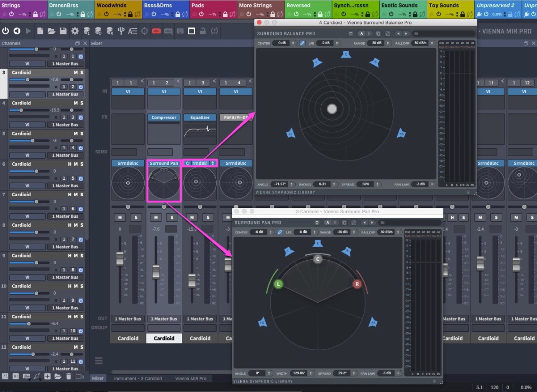This screenshot has height=392, width=537.
Task: Click the 1 Master Bus output of selected strip
Action: [164, 319]
